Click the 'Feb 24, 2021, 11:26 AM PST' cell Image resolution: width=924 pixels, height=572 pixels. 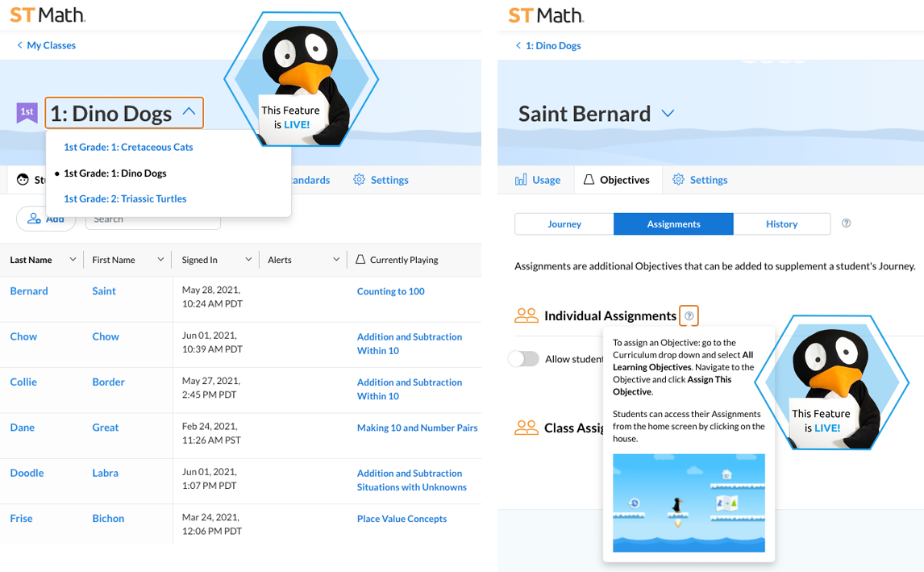click(x=211, y=433)
